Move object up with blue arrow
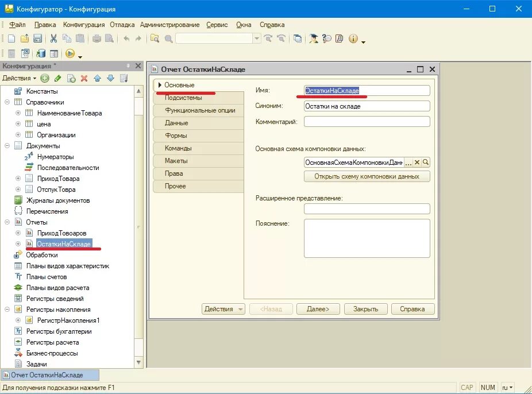This screenshot has height=394, width=532. pos(97,78)
